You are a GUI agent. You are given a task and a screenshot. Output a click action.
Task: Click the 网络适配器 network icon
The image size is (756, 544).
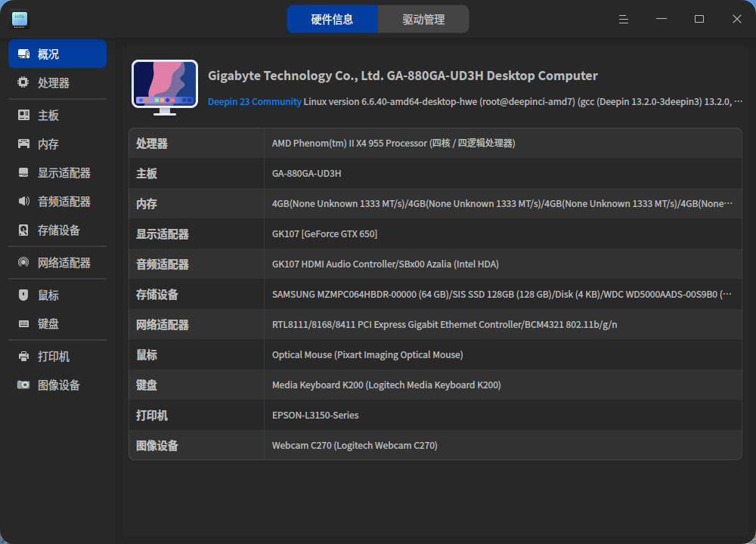(x=23, y=262)
